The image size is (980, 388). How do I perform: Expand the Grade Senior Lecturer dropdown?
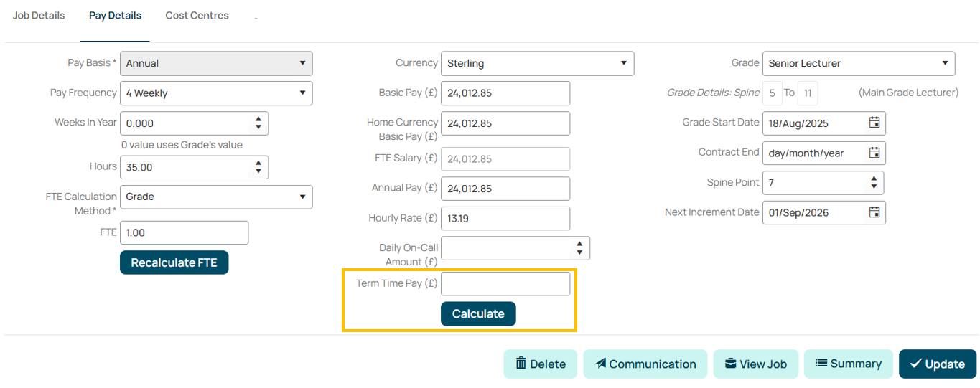tap(859, 63)
